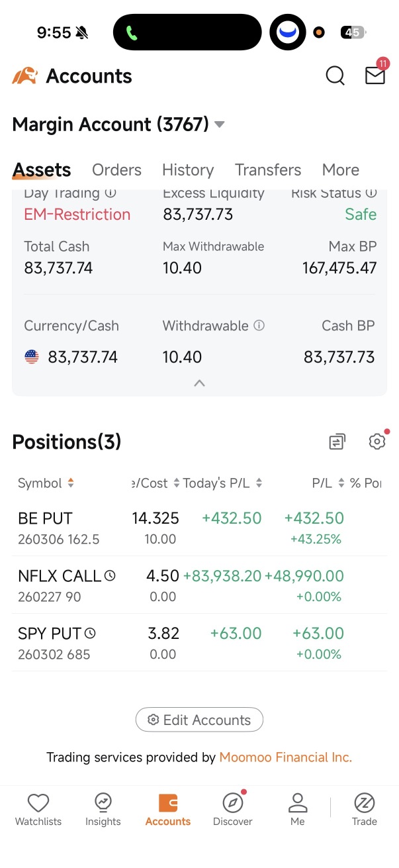399x868 pixels.
Task: Tap the Edit Accounts button
Action: 199,720
